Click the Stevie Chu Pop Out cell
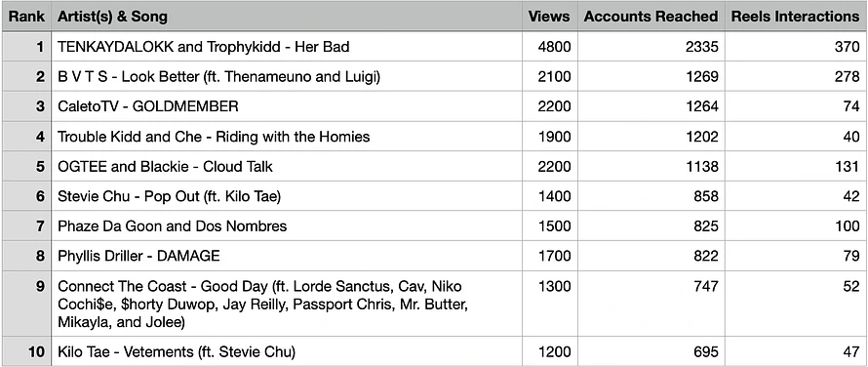The height and width of the screenshot is (367, 868). pos(286,196)
